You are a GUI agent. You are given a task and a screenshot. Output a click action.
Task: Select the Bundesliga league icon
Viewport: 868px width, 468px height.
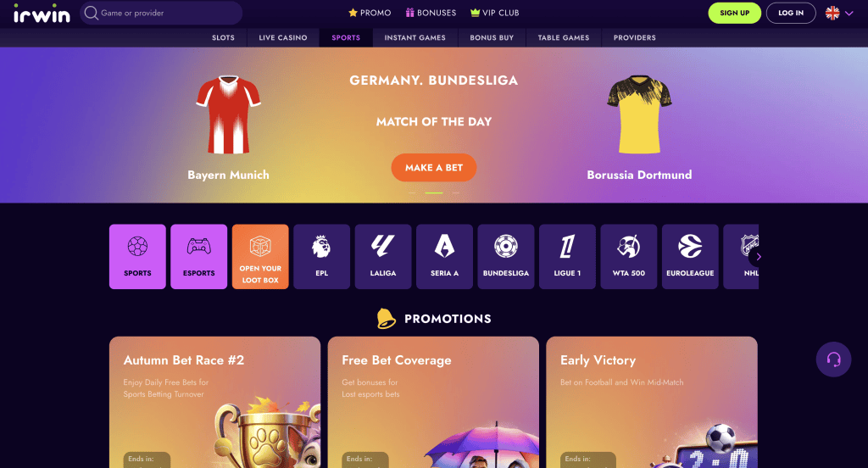[x=506, y=256]
